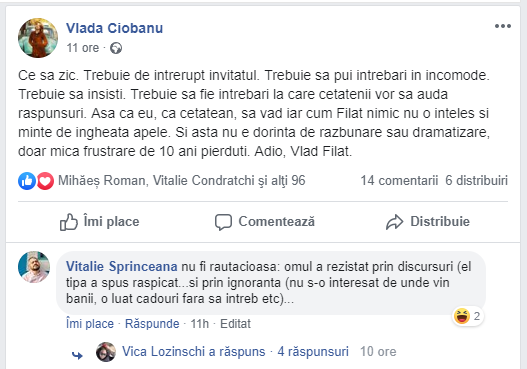Like the comment via its Îmi place link
The width and height of the screenshot is (527, 369).
click(90, 324)
